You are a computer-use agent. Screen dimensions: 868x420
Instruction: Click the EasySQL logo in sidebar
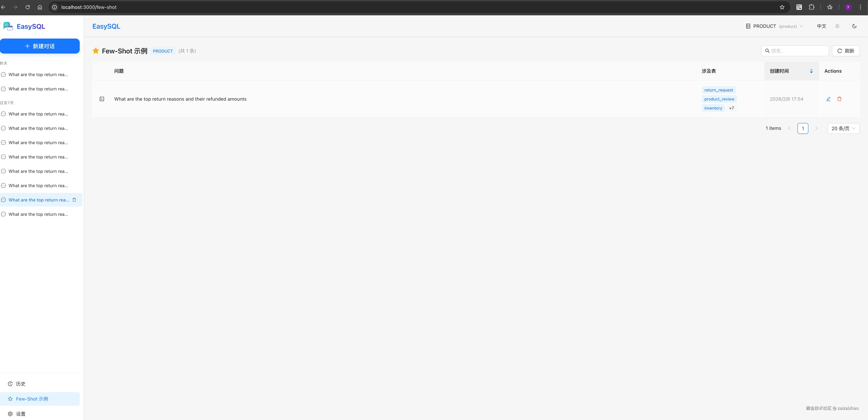point(24,26)
